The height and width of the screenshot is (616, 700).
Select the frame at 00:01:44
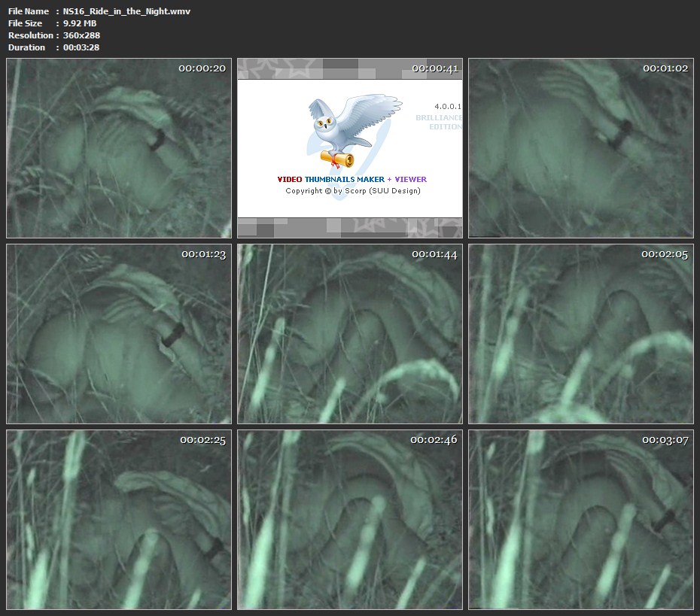pyautogui.click(x=350, y=333)
